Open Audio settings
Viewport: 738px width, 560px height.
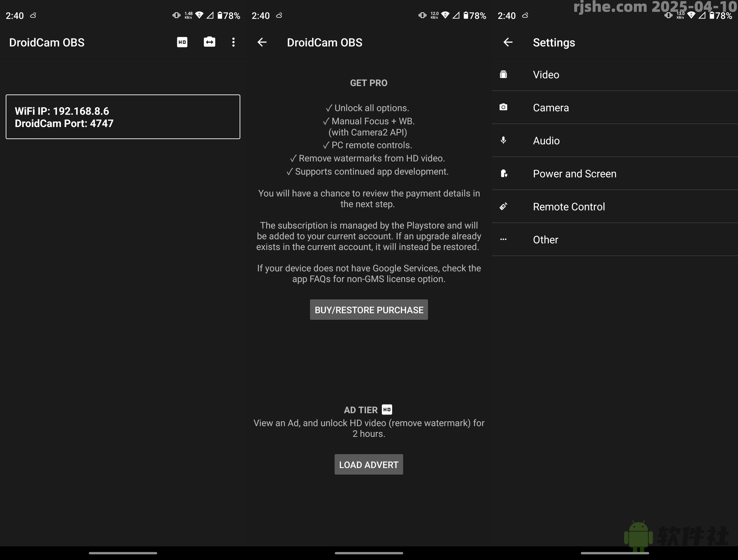coord(546,140)
